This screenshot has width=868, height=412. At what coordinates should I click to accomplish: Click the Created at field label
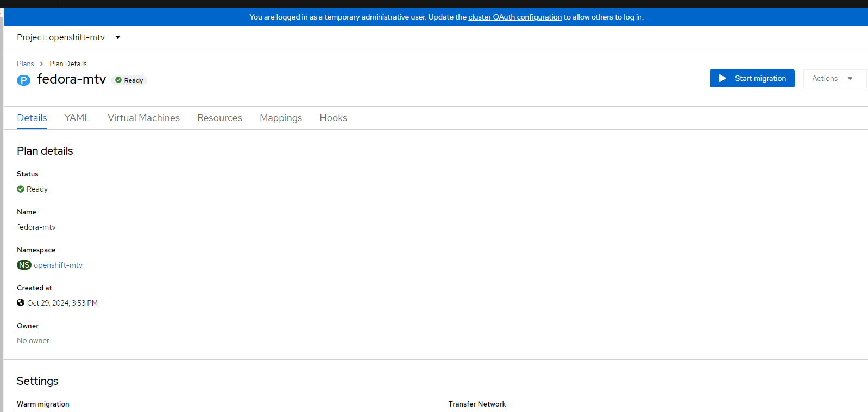pos(34,288)
